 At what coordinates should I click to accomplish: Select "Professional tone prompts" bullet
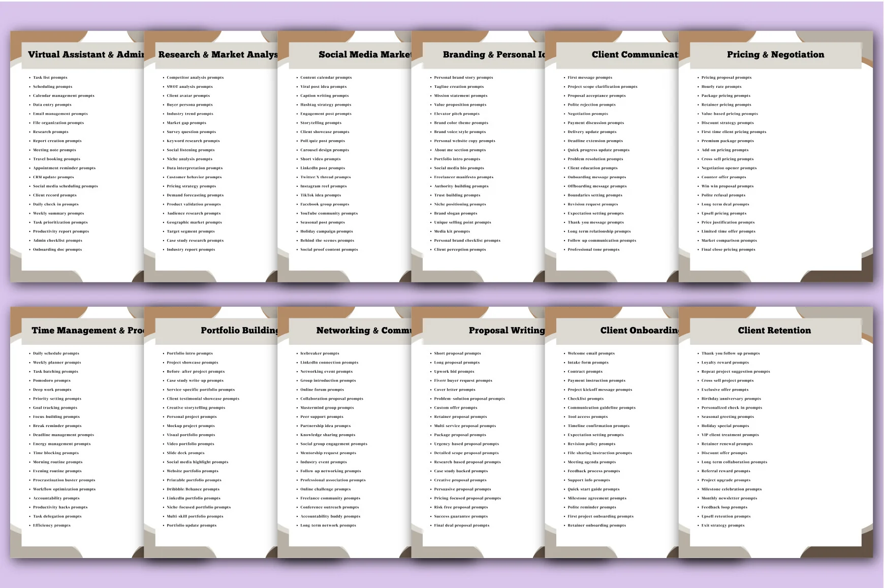click(x=593, y=250)
